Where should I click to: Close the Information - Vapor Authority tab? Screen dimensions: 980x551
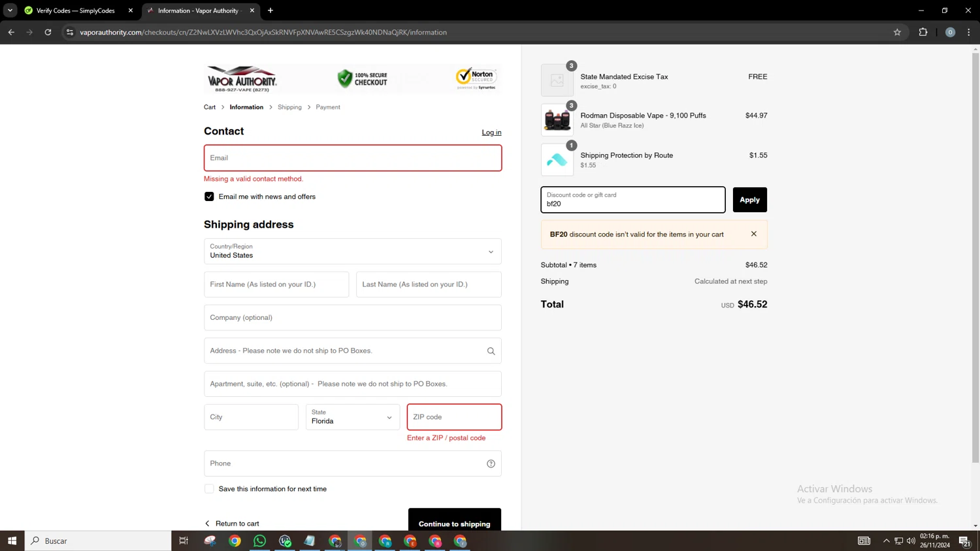252,10
